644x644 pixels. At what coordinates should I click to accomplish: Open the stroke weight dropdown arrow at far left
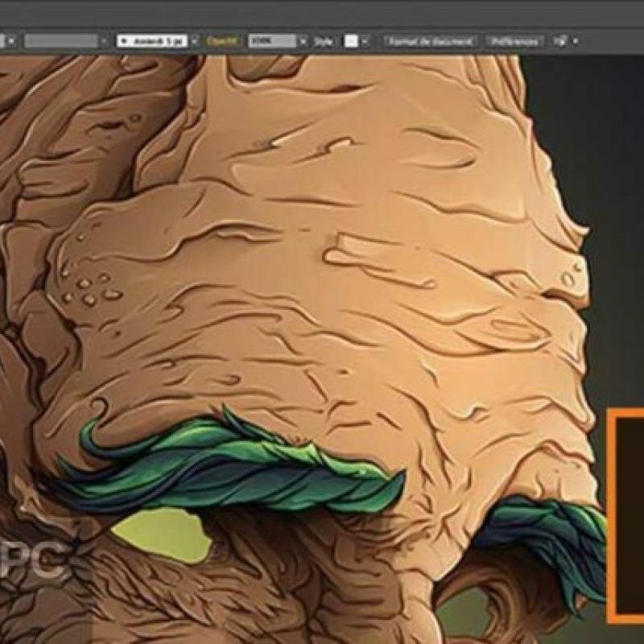click(11, 41)
